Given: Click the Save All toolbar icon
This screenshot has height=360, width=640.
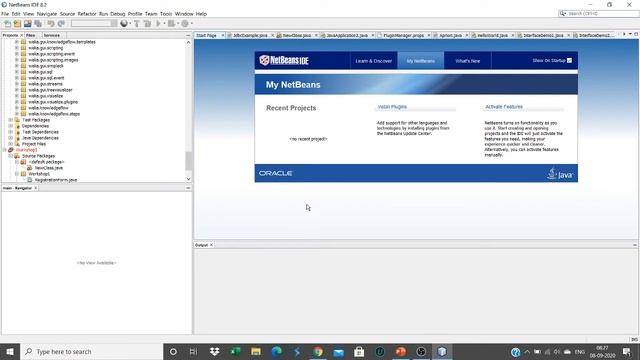Looking at the screenshot, I should (38, 24).
